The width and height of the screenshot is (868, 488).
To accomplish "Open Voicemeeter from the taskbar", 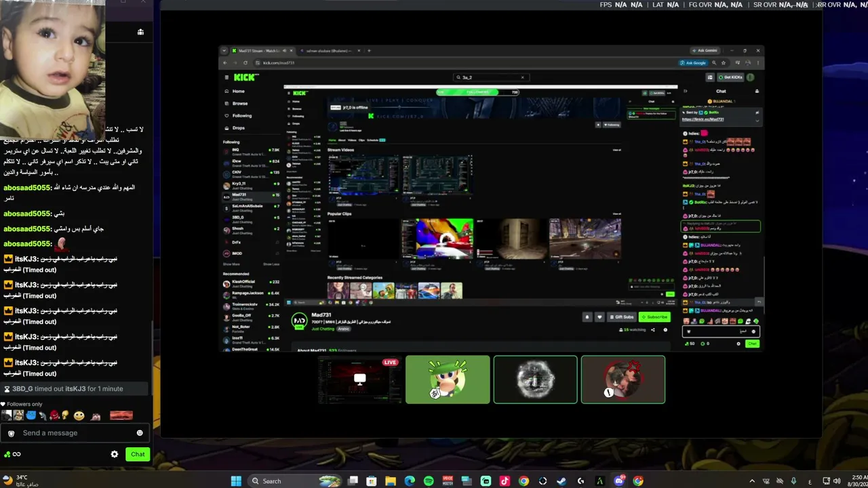I will point(448,481).
